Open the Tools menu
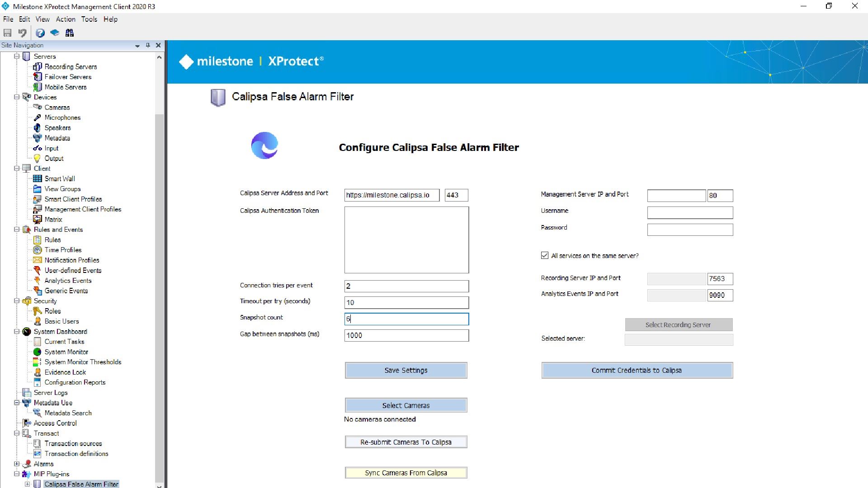The width and height of the screenshot is (868, 488). 89,19
